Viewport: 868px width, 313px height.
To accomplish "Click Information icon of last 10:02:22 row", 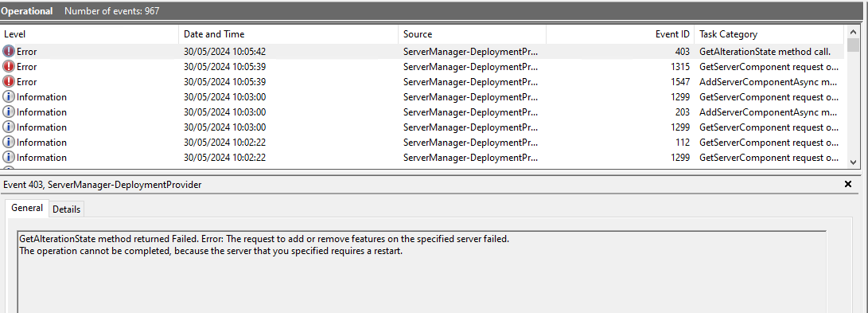I will pyautogui.click(x=9, y=158).
